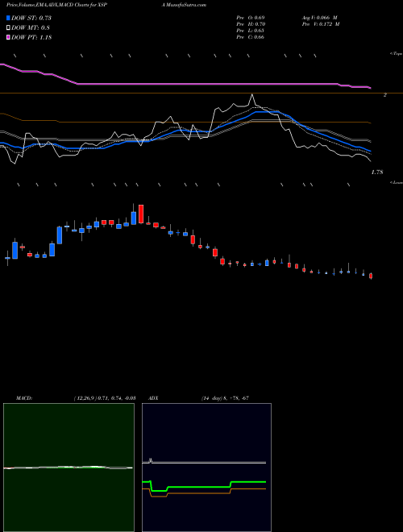Click the 'Pre O: 0.69' value

tap(251, 18)
